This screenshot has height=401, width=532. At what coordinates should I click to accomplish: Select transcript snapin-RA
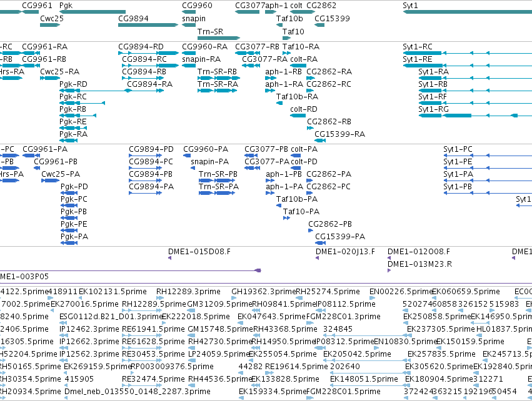point(201,59)
